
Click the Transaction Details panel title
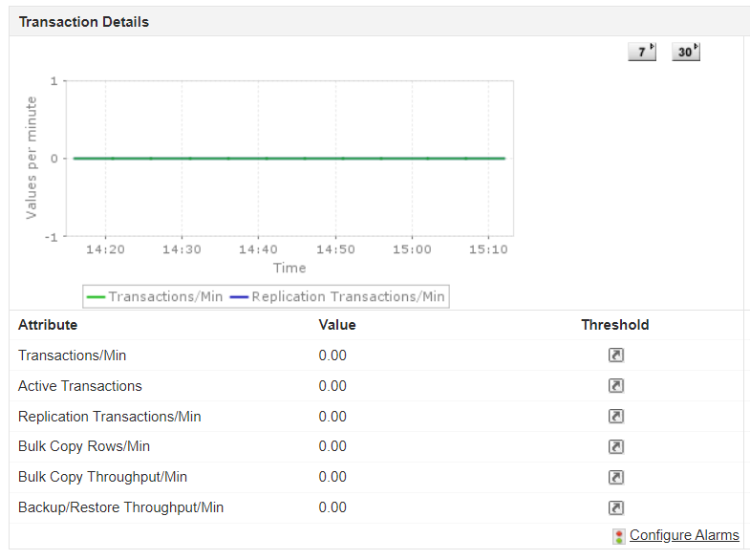84,22
